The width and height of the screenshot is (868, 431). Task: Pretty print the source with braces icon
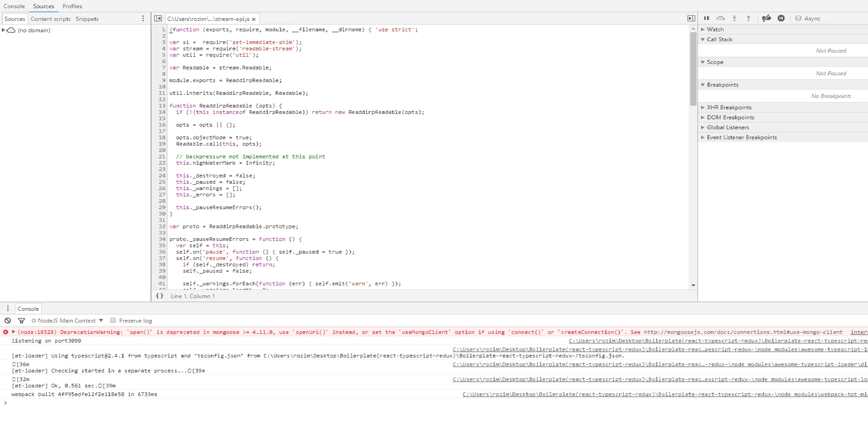click(160, 296)
